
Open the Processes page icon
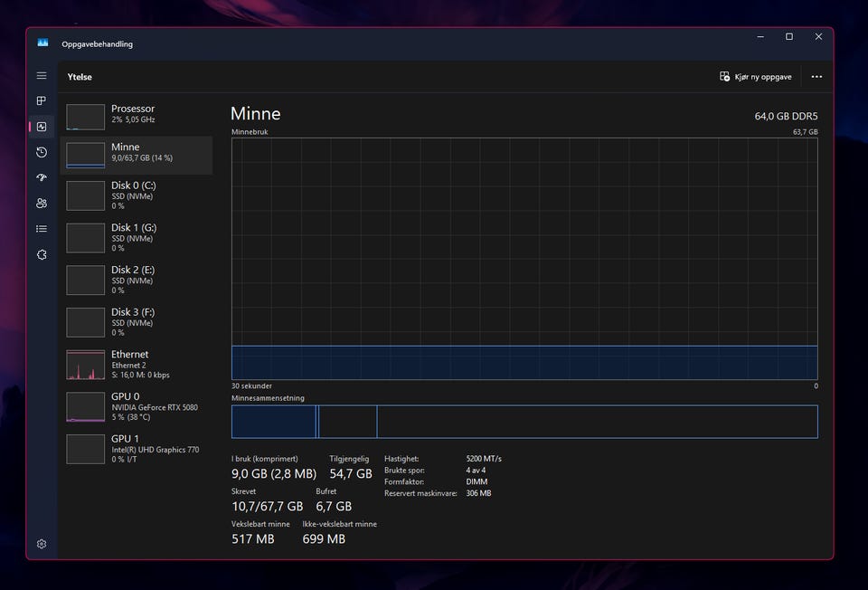point(42,100)
